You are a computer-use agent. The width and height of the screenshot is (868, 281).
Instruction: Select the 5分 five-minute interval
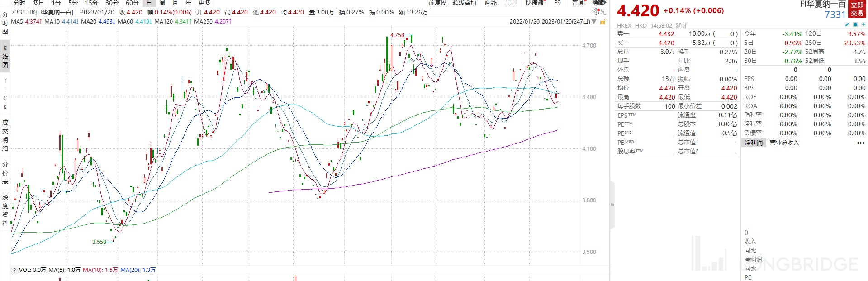[x=73, y=3]
